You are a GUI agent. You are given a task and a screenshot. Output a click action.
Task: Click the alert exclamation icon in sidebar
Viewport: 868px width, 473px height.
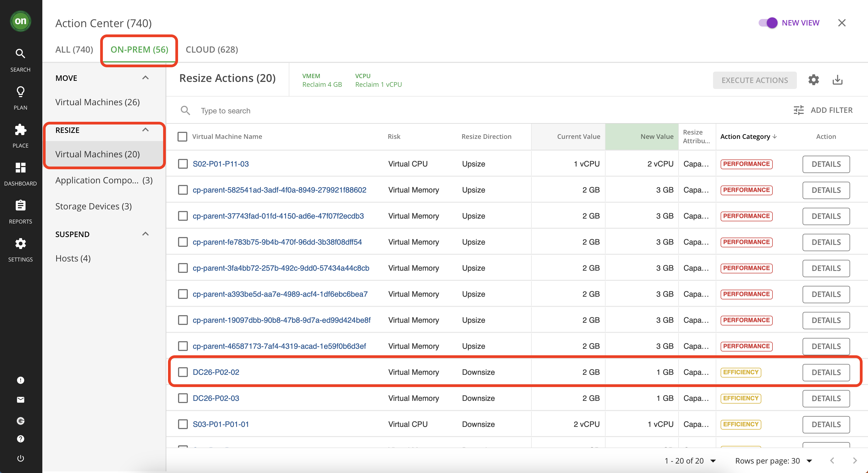click(21, 380)
